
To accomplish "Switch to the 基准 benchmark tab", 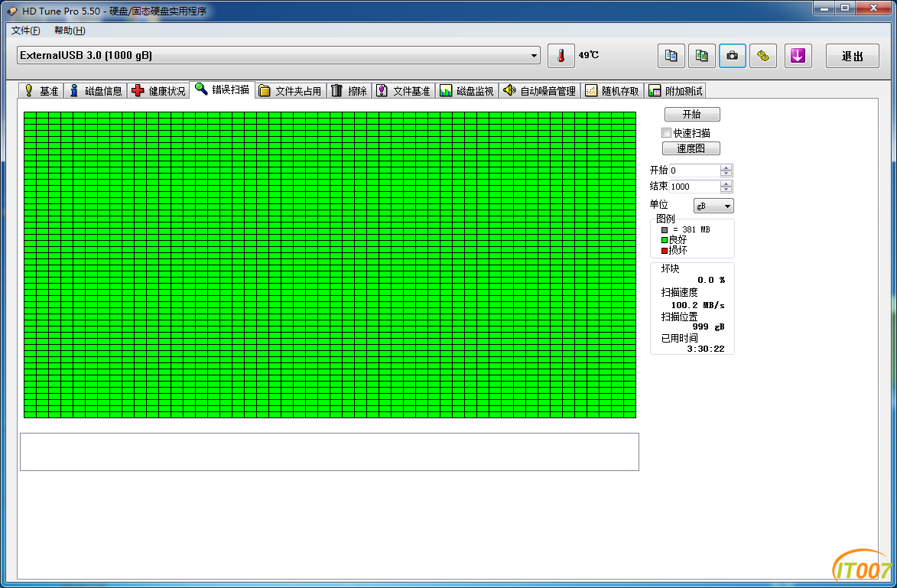I will (41, 91).
